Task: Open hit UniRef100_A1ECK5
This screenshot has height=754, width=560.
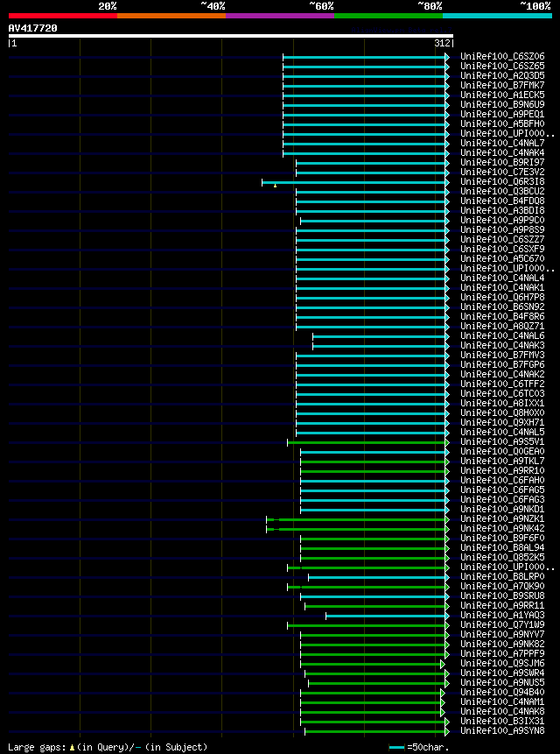Action: click(x=502, y=95)
